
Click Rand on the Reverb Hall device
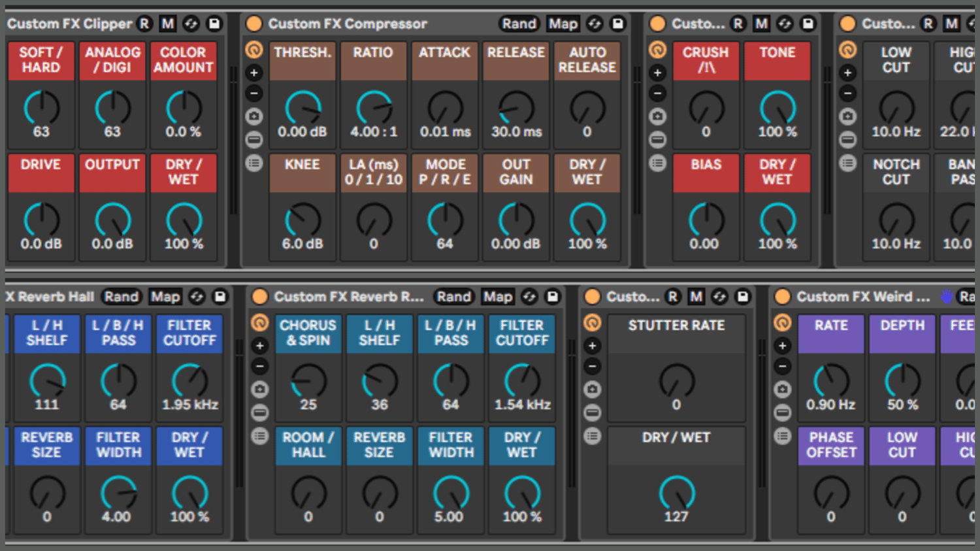click(x=122, y=297)
